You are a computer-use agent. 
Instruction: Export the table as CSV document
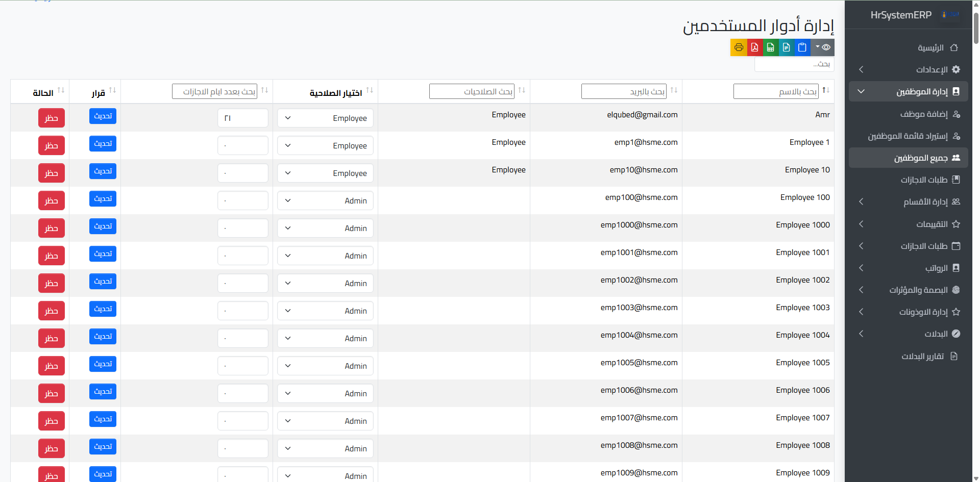[x=786, y=47]
